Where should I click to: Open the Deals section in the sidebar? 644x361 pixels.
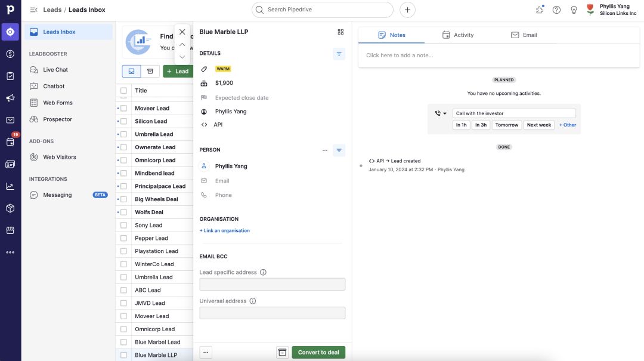tap(10, 54)
